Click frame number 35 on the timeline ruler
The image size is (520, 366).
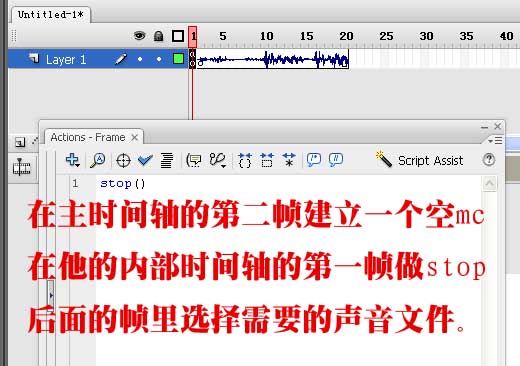(466, 36)
